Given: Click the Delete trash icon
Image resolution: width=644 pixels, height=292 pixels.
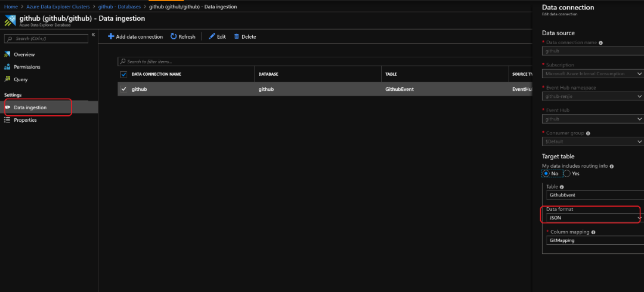Looking at the screenshot, I should [x=237, y=36].
